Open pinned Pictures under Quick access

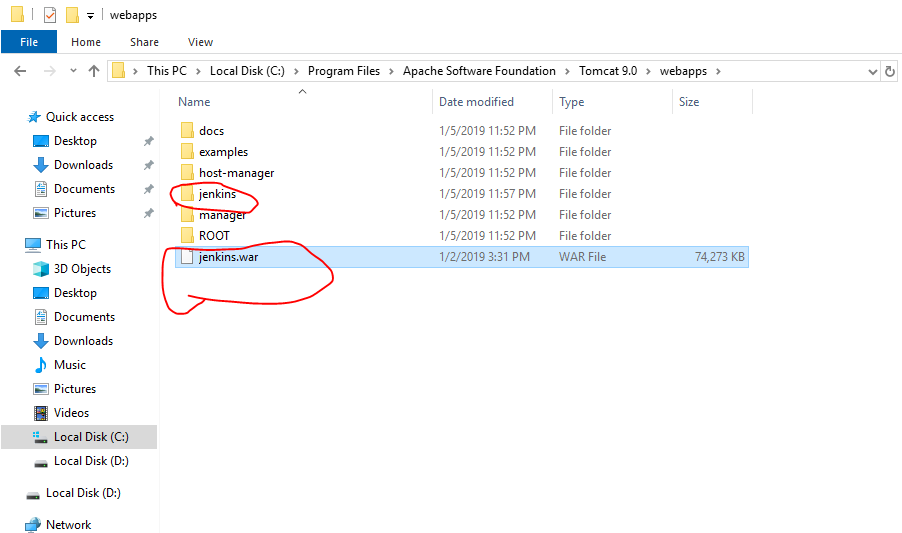[75, 213]
